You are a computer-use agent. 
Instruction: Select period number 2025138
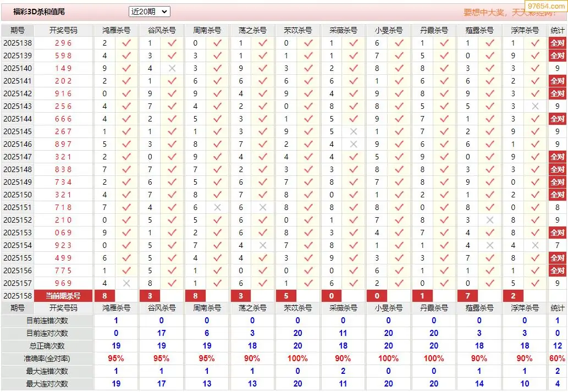pos(18,43)
